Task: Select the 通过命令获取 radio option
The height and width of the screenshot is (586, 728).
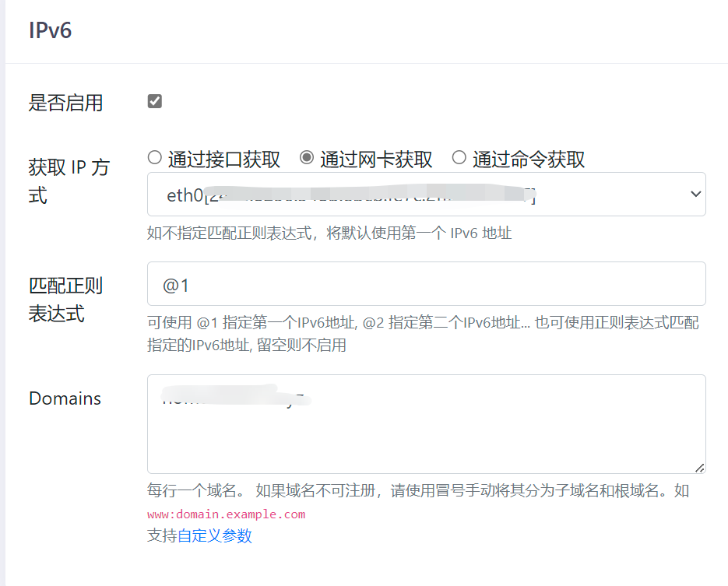Action: (x=459, y=158)
